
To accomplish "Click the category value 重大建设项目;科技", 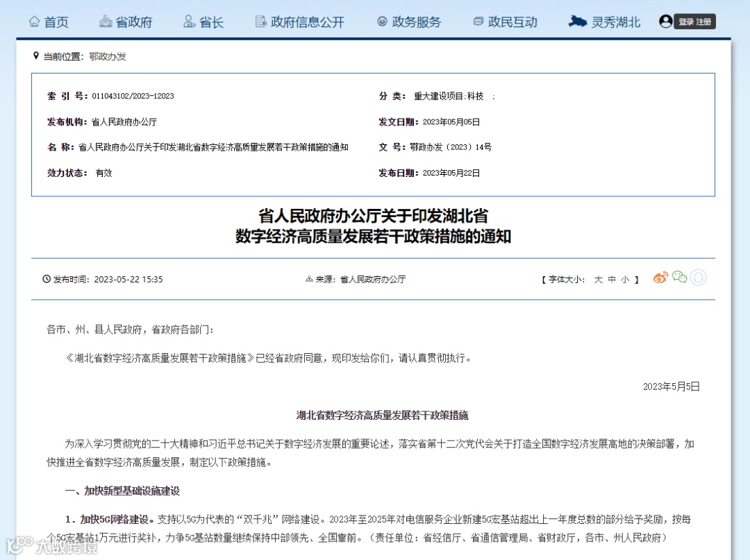I will [449, 96].
